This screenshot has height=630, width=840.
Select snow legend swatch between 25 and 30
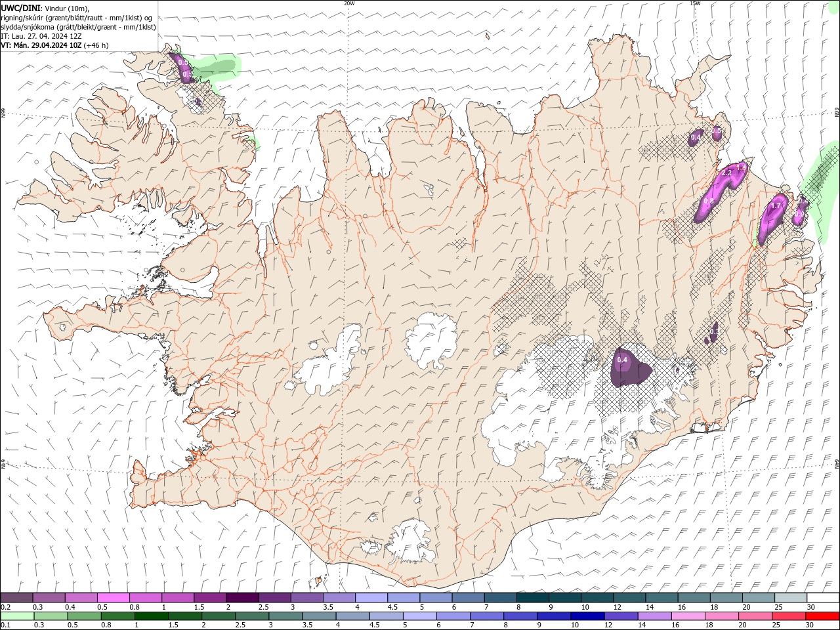pyautogui.click(x=791, y=598)
